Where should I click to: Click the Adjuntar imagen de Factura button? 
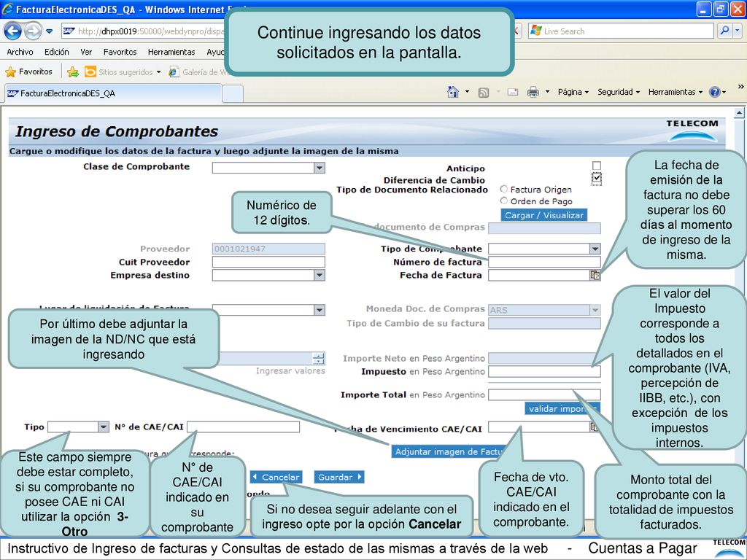tap(449, 451)
